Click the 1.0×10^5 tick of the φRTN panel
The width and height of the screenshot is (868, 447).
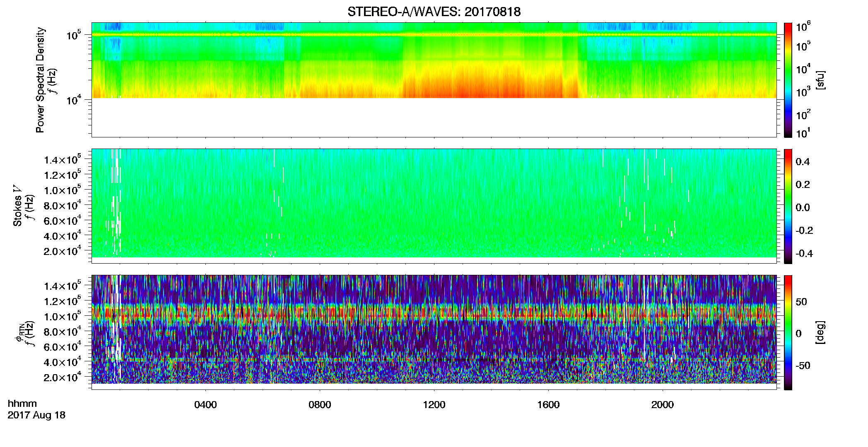click(63, 316)
